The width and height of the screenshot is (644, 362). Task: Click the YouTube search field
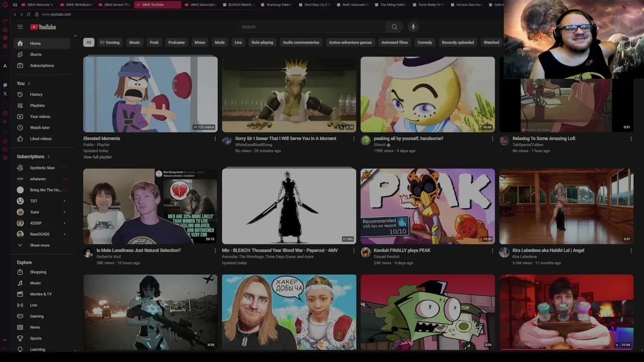(312, 27)
